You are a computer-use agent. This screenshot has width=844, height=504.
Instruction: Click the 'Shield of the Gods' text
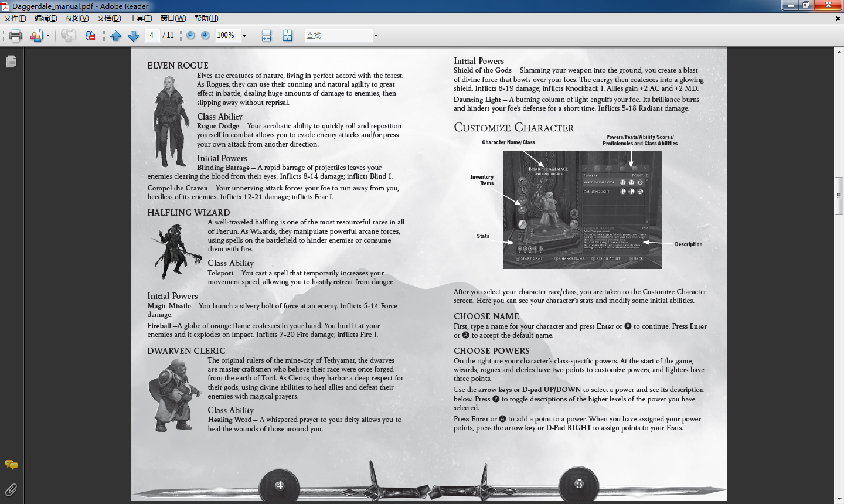(483, 70)
